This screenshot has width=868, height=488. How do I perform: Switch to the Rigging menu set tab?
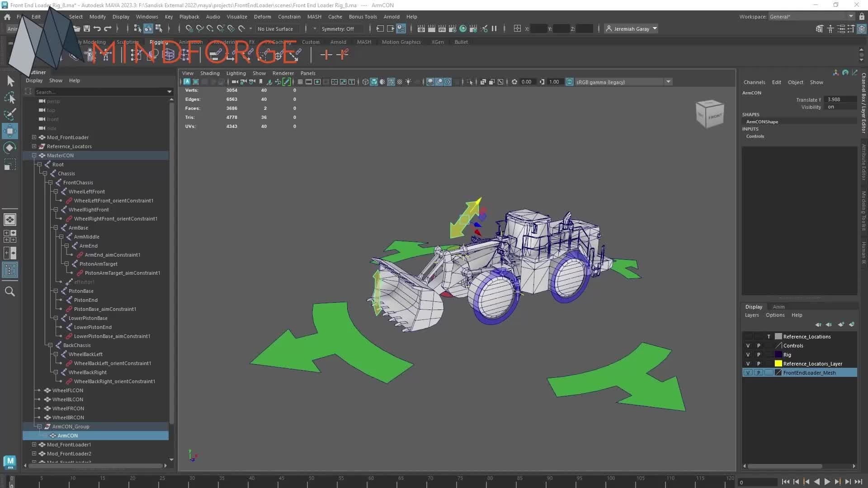[x=158, y=42]
